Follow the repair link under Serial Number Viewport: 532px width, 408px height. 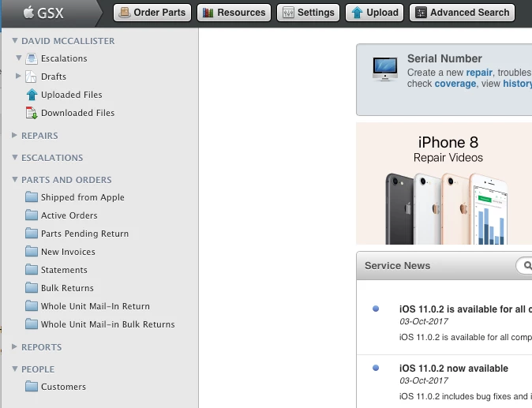[479, 73]
